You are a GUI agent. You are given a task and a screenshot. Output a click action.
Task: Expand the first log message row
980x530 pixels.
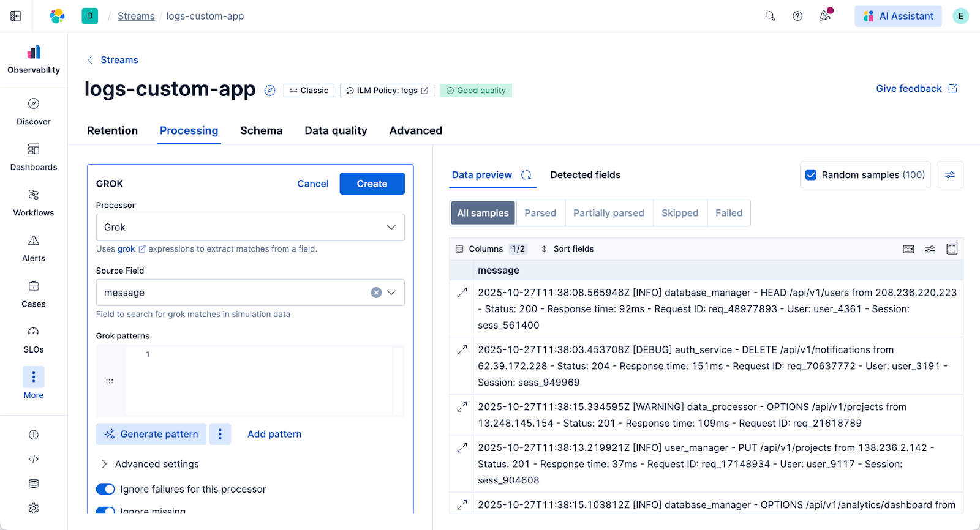point(462,293)
